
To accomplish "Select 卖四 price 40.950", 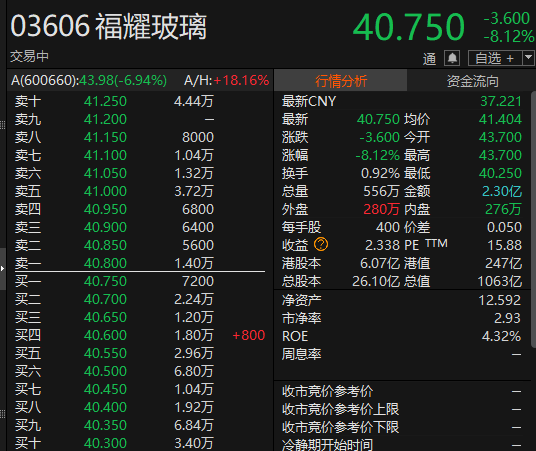I will point(105,209).
